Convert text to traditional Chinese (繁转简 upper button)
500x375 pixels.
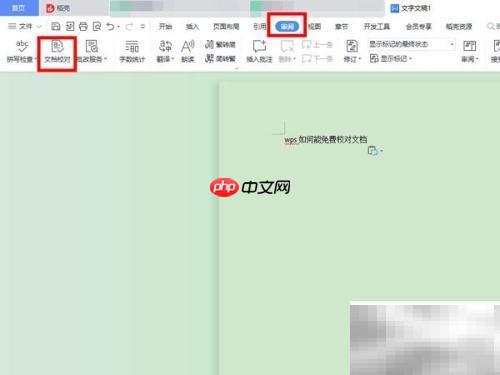pyautogui.click(x=220, y=44)
